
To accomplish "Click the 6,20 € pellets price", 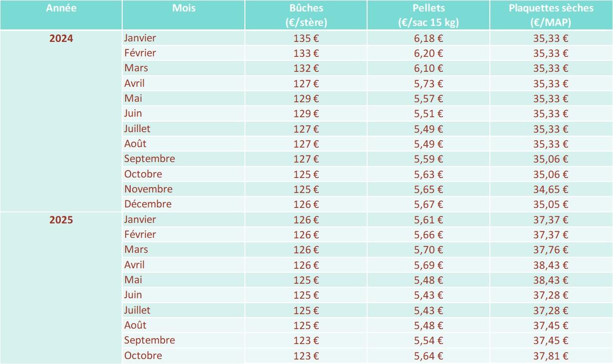I will tap(428, 53).
